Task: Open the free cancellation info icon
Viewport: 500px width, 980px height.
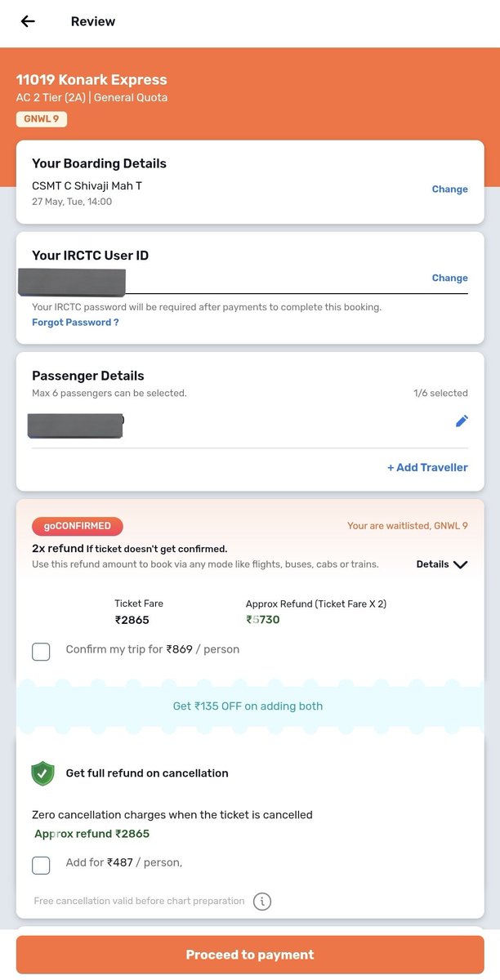Action: (x=261, y=902)
